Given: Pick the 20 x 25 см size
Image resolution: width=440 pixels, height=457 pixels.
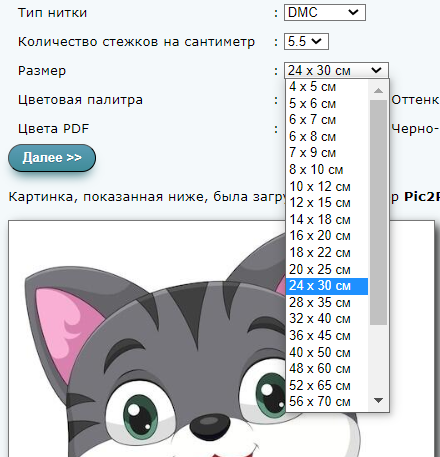Looking at the screenshot, I should coord(327,269).
